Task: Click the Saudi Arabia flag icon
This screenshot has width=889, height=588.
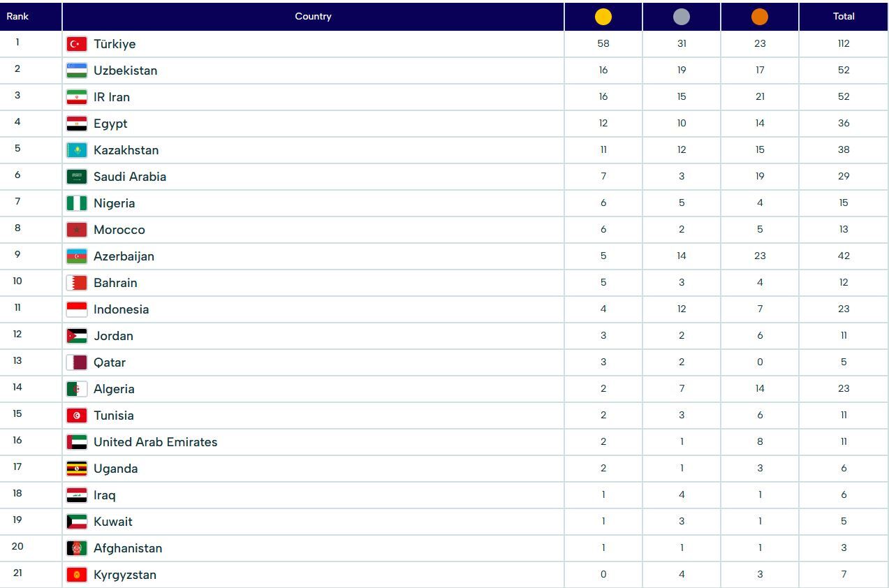Action: tap(77, 177)
